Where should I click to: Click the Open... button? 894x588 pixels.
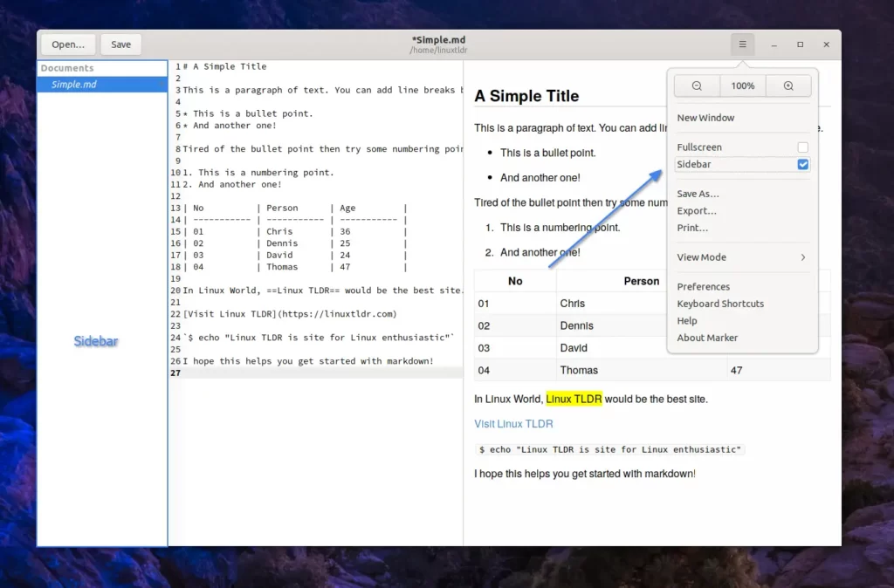pyautogui.click(x=68, y=44)
